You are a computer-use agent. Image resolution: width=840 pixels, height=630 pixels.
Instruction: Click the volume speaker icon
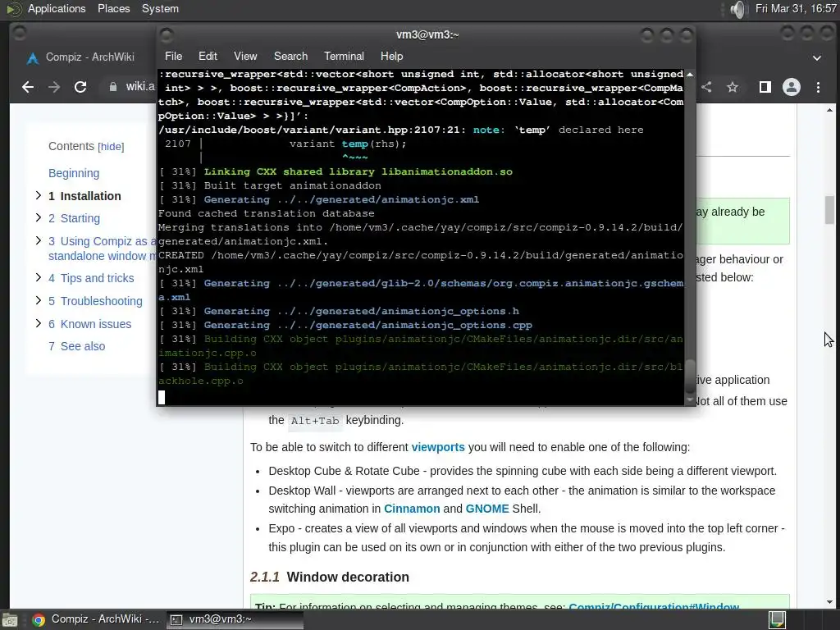pyautogui.click(x=737, y=9)
